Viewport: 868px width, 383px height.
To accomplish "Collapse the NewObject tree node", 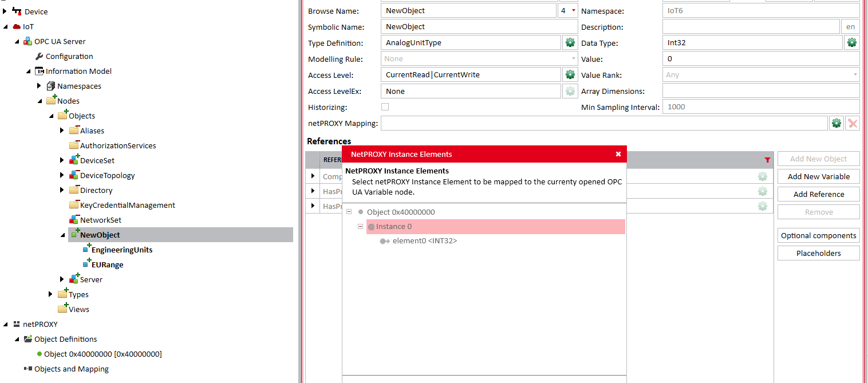I will pyautogui.click(x=62, y=235).
